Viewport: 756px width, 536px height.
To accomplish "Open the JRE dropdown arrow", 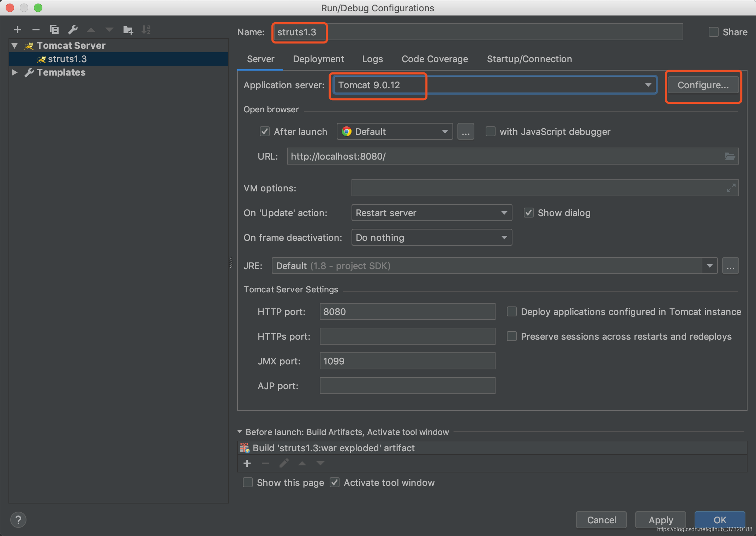I will tap(710, 266).
